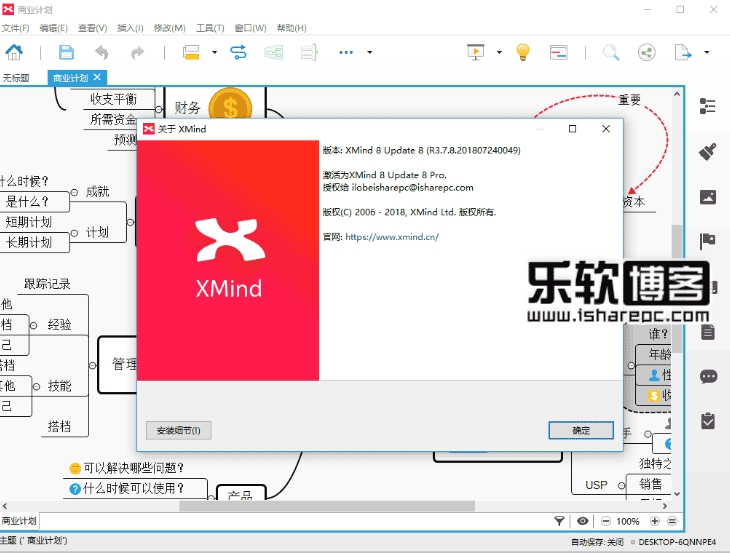Collapse the USP branch toggle
This screenshot has height=555, width=730.
[622, 486]
